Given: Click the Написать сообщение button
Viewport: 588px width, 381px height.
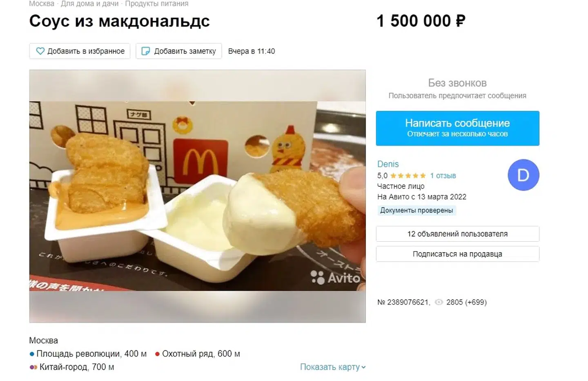Looking at the screenshot, I should click(457, 128).
